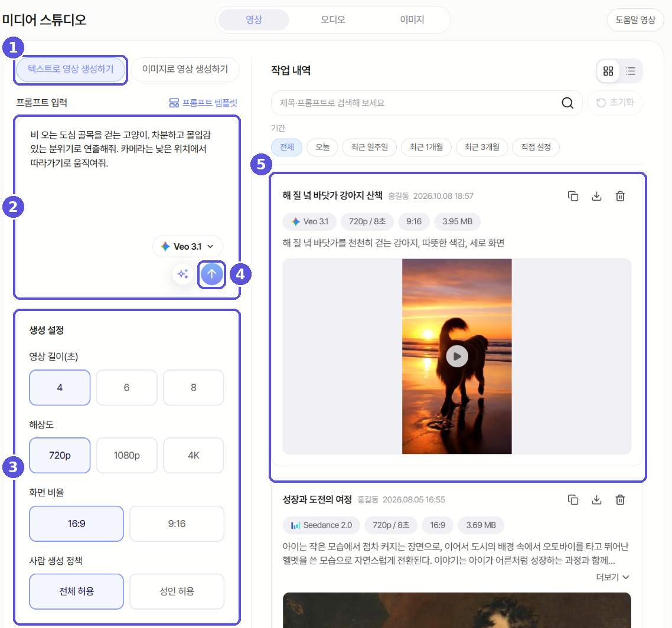The width and height of the screenshot is (672, 628).
Task: Open 직접 설정 custom period
Action: pos(536,147)
